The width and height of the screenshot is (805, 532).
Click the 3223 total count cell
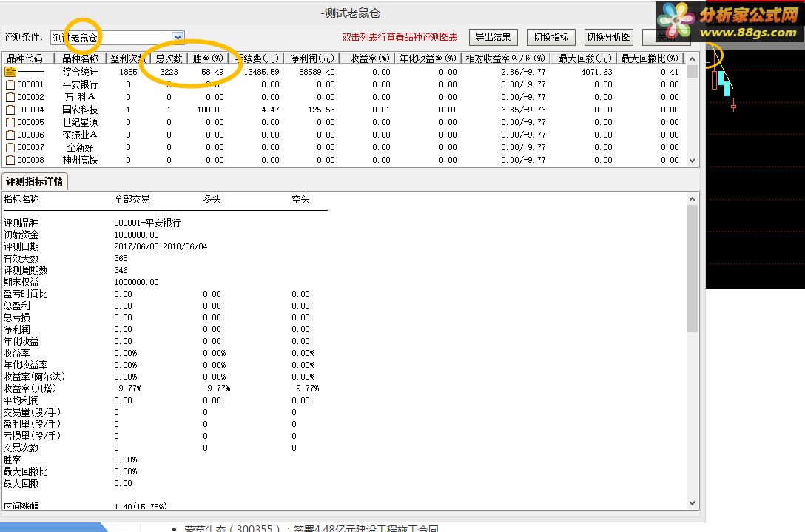tap(169, 72)
